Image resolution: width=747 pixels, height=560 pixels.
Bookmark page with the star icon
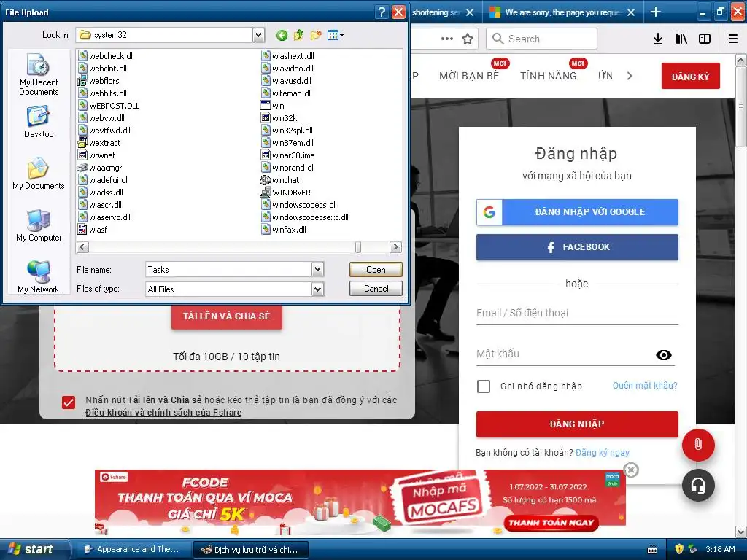tap(468, 39)
